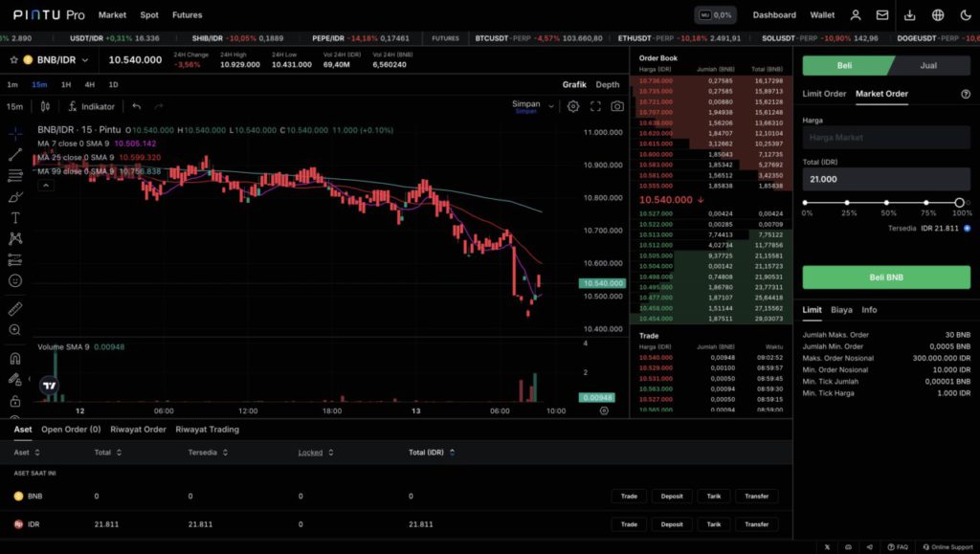Sort asset table by Locked column
Viewport: 980px width, 554px height.
[316, 453]
